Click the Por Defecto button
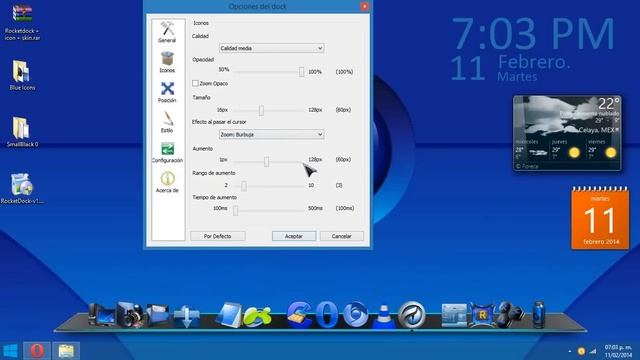The image size is (640, 360). [218, 236]
